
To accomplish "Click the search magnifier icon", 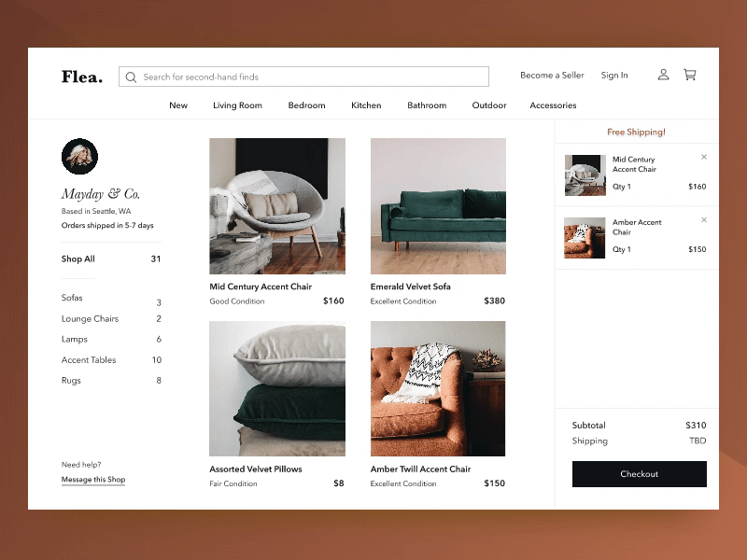I will (x=132, y=77).
